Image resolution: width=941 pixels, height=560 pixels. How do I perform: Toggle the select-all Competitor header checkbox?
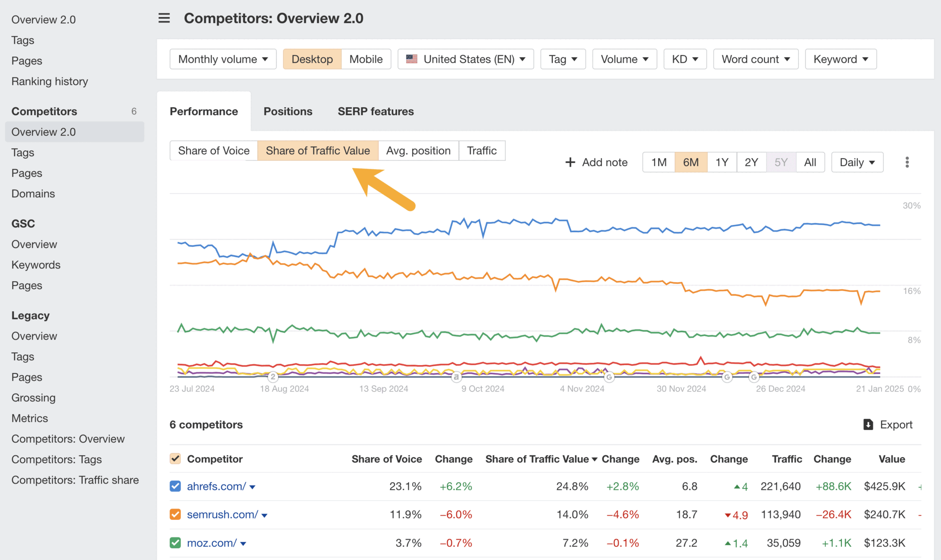pyautogui.click(x=175, y=459)
